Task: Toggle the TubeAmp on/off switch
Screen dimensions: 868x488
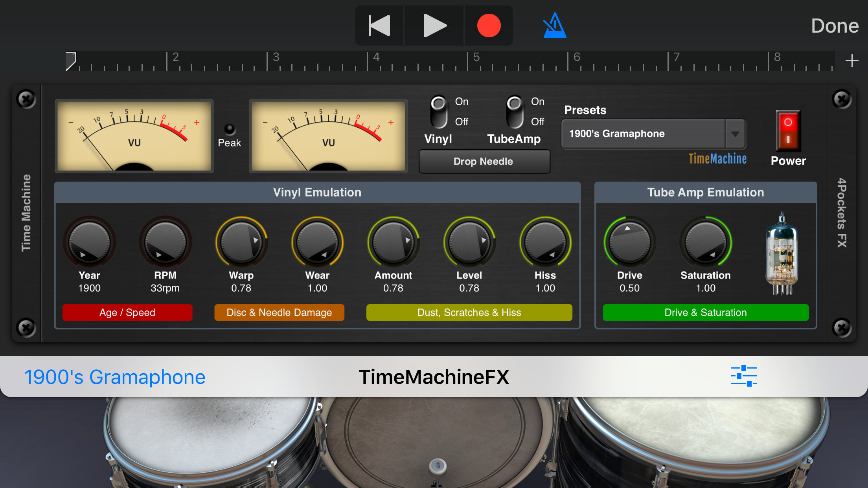Action: pyautogui.click(x=515, y=112)
